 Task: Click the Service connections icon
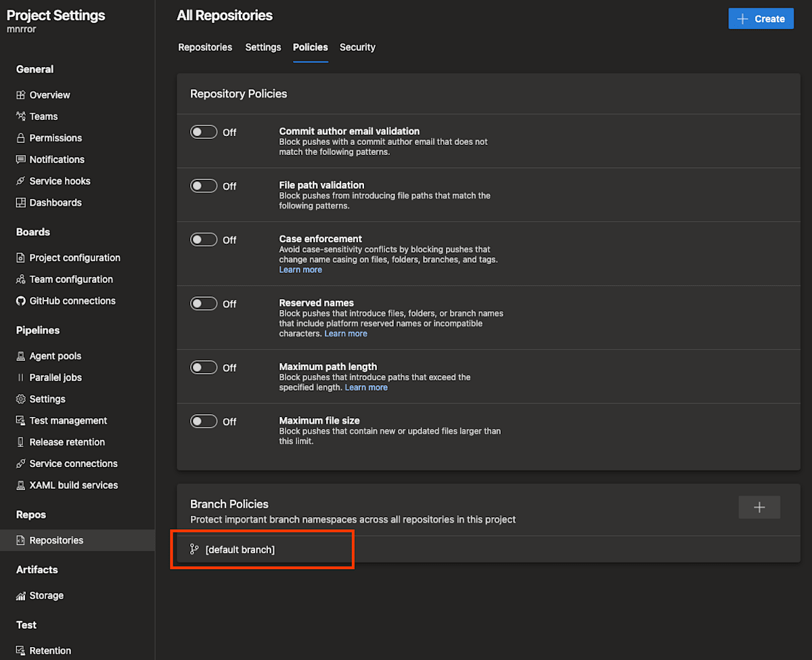21,464
